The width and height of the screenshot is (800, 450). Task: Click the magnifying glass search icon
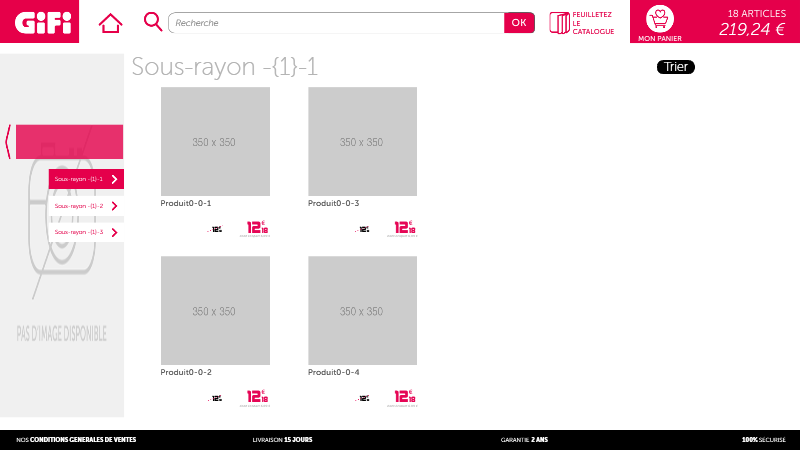153,21
